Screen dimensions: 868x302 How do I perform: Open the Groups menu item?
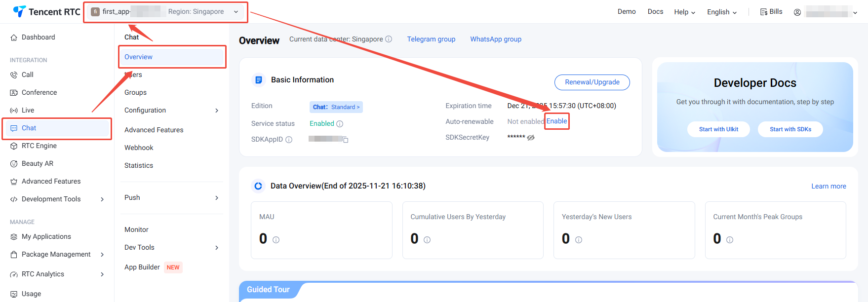pyautogui.click(x=135, y=92)
